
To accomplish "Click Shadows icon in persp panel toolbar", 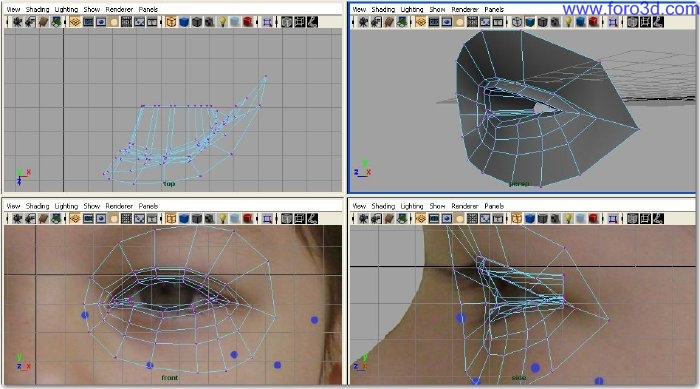I will point(580,21).
